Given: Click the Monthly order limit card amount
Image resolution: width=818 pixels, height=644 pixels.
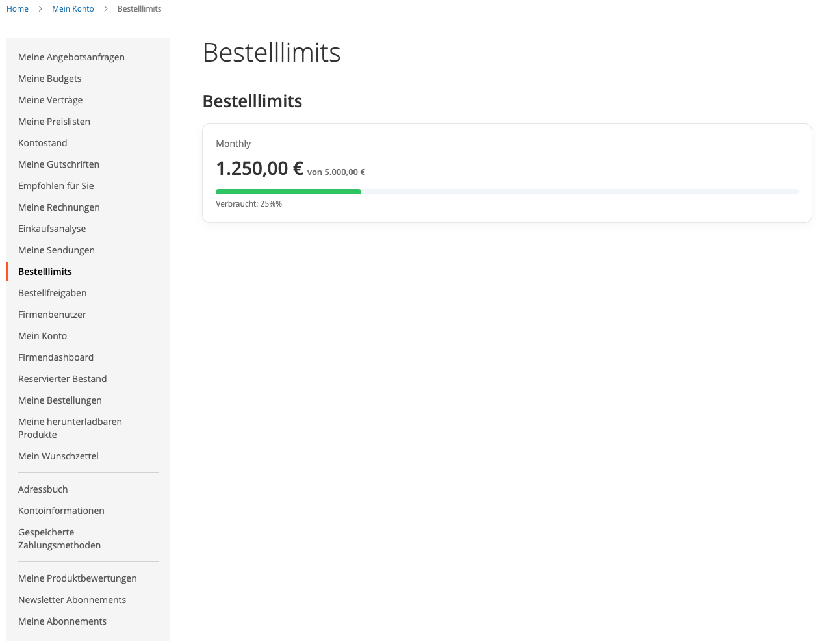Looking at the screenshot, I should 259,168.
